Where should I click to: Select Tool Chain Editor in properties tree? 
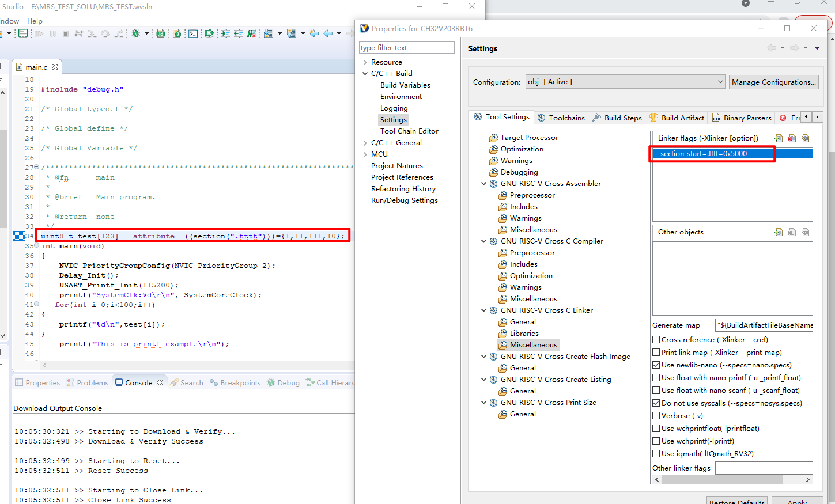pos(409,131)
